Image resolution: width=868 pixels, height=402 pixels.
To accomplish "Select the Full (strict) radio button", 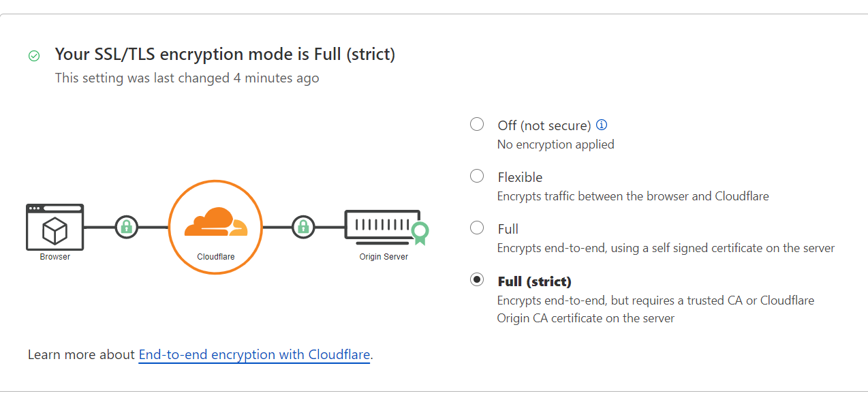I will pyautogui.click(x=477, y=279).
